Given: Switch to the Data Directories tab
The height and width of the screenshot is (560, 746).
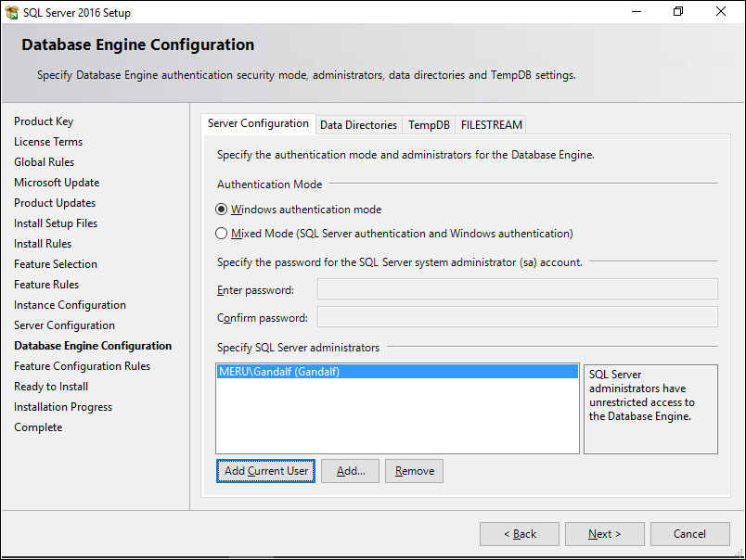Looking at the screenshot, I should (x=358, y=125).
